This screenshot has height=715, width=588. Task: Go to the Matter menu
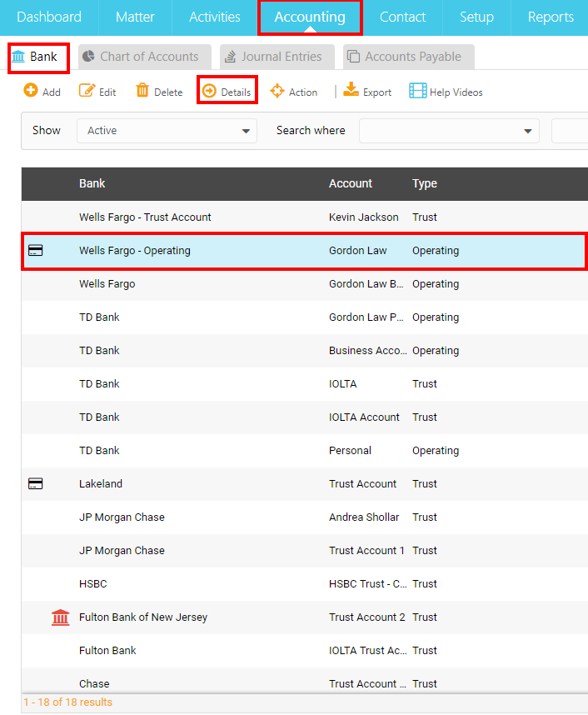pyautogui.click(x=135, y=17)
